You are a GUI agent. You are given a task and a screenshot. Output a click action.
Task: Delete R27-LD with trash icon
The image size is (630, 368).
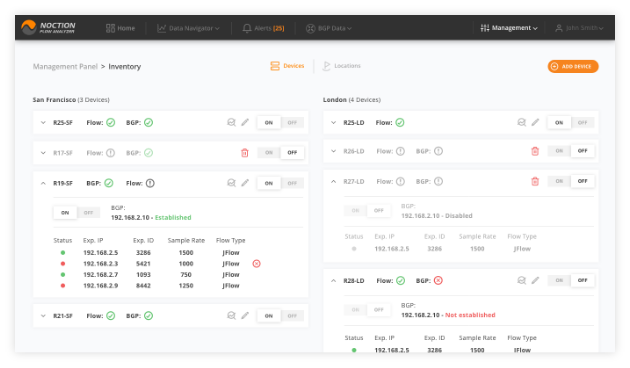coord(535,182)
